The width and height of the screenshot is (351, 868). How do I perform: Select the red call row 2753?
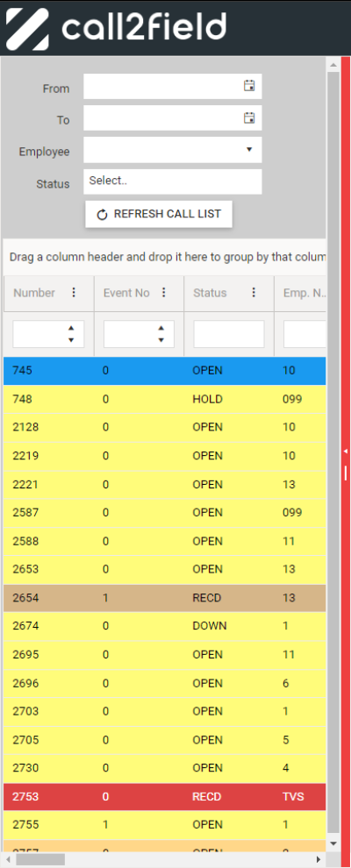pos(164,797)
